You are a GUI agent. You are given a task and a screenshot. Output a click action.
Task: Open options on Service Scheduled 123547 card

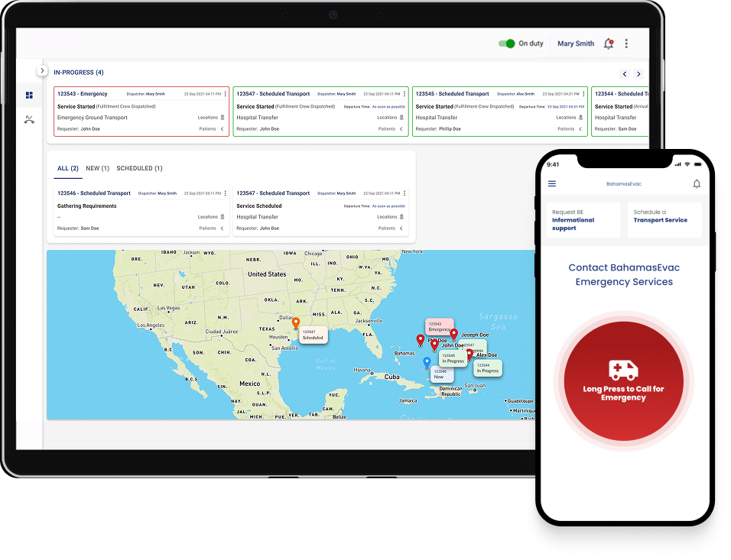404,193
